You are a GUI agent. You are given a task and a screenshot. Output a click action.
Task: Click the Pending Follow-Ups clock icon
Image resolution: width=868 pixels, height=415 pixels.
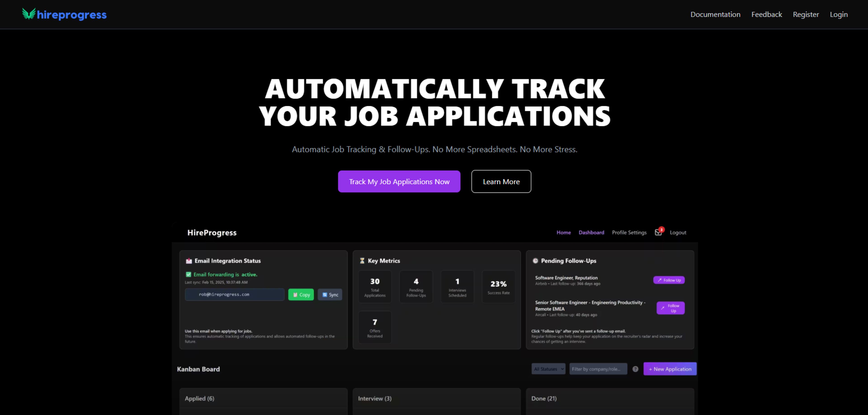[535, 260]
